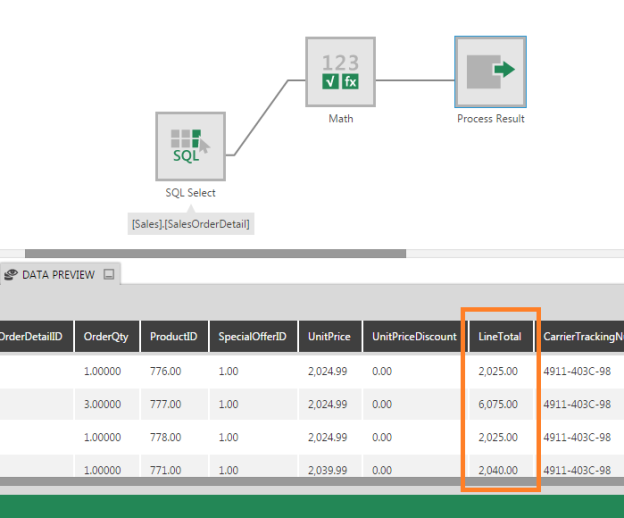Select the SQL Select node icon

click(x=190, y=146)
